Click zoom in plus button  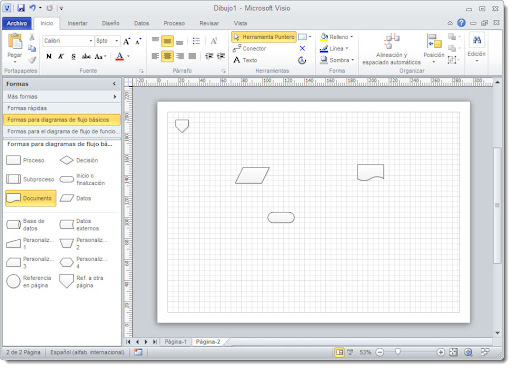(440, 352)
